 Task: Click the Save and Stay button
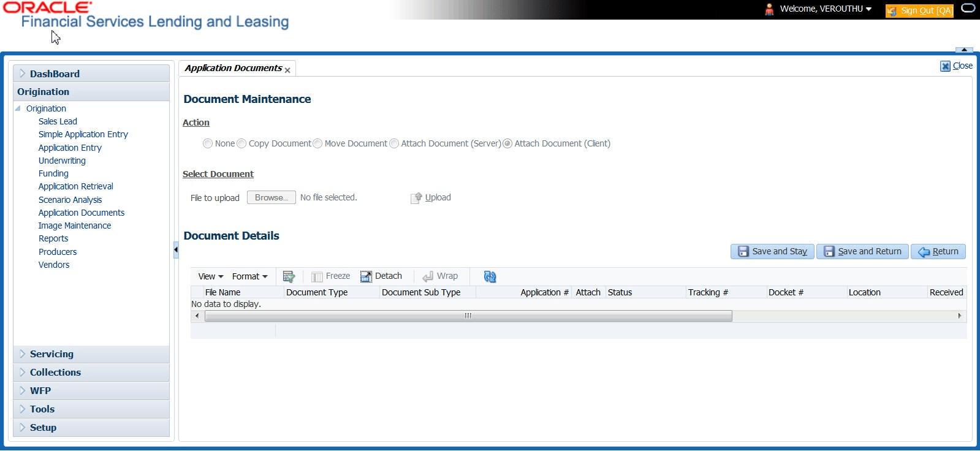[772, 251]
